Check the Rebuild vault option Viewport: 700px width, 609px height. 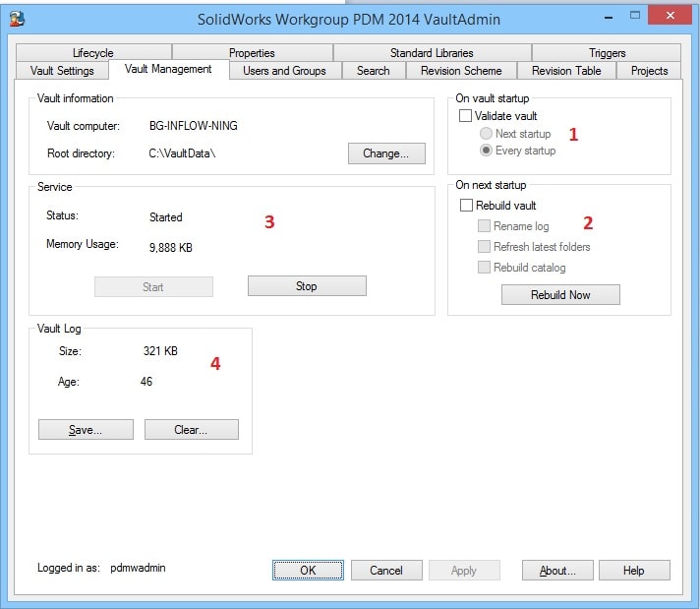(x=467, y=206)
